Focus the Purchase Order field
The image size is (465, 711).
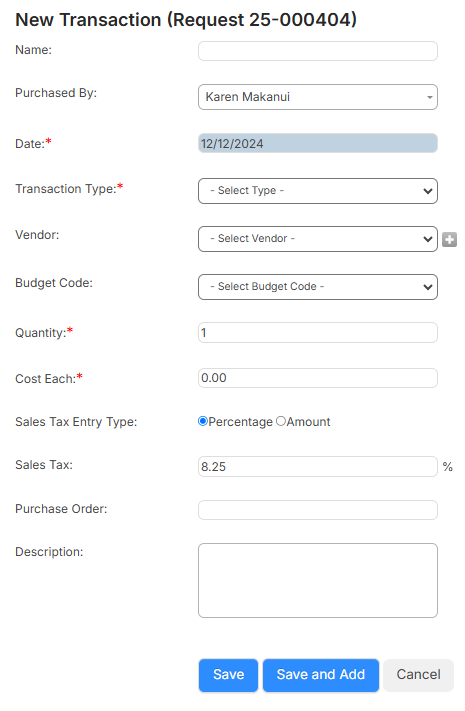pos(318,510)
